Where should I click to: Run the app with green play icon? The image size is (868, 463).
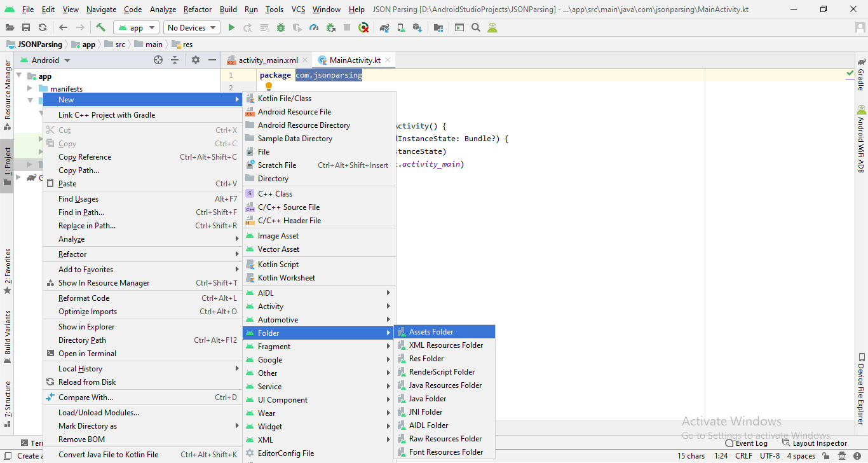(x=231, y=27)
